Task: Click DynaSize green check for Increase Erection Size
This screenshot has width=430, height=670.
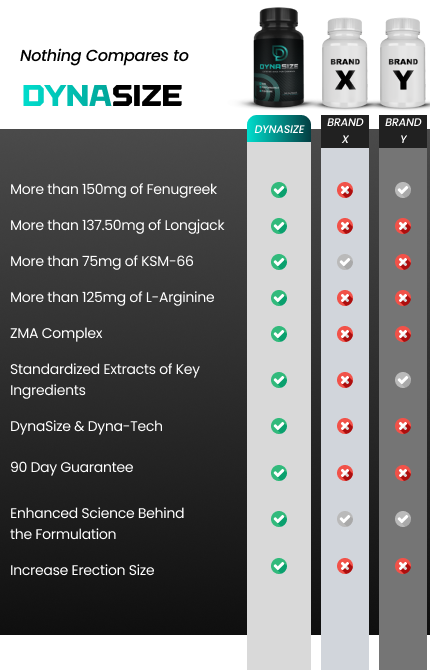Action: [279, 566]
